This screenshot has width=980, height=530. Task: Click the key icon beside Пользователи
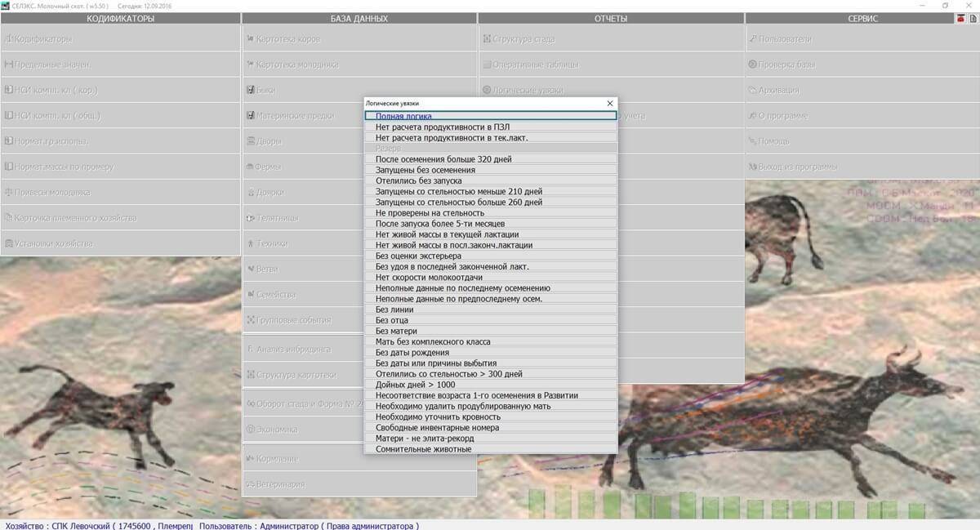[752, 38]
